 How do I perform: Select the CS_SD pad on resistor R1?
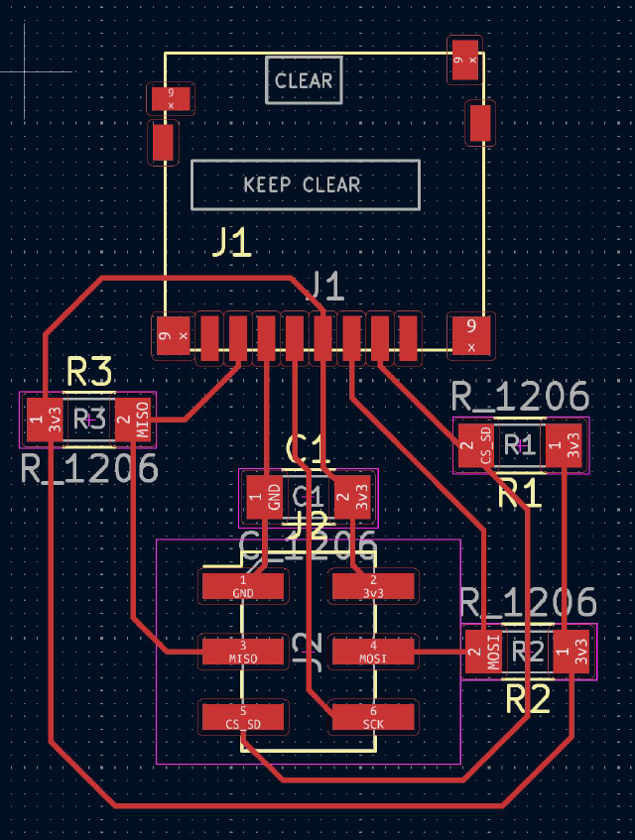click(474, 446)
